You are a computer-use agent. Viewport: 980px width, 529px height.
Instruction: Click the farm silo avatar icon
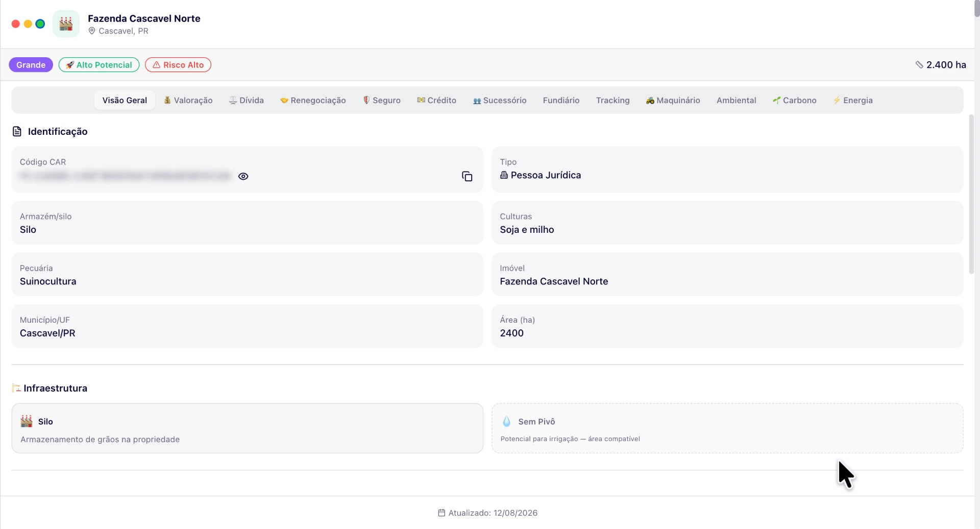coord(66,23)
